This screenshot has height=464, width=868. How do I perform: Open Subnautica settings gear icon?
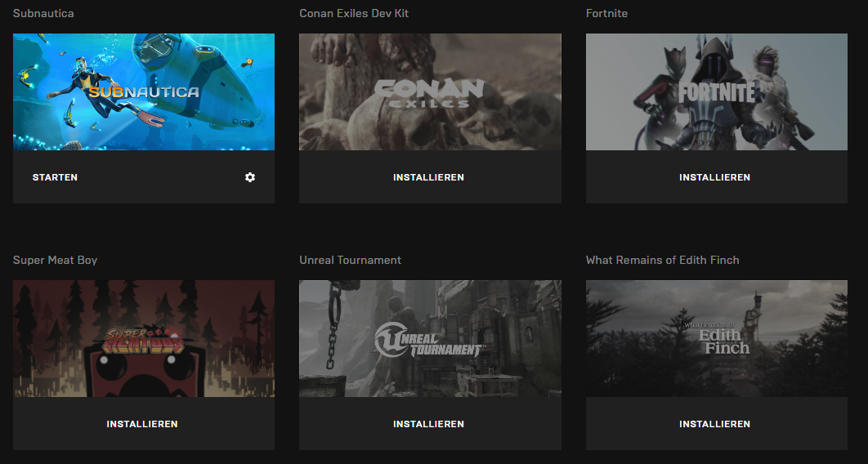(250, 177)
